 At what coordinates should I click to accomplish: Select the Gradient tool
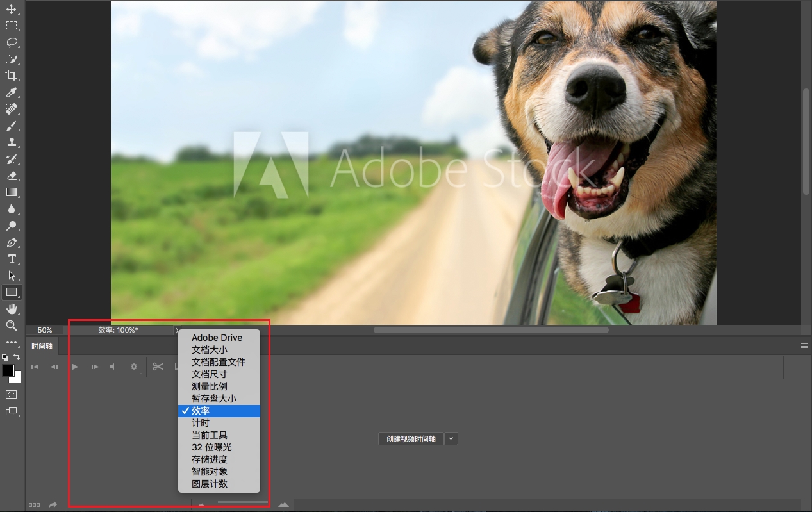[x=12, y=192]
